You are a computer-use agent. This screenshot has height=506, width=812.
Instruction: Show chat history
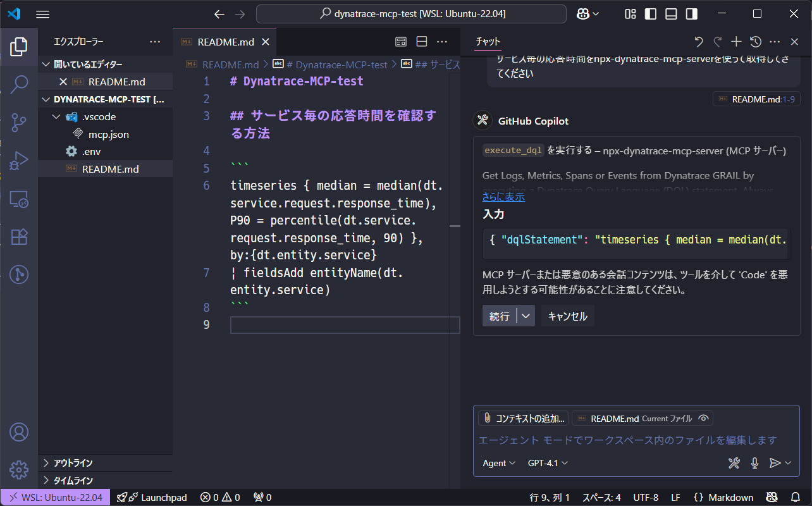(756, 42)
